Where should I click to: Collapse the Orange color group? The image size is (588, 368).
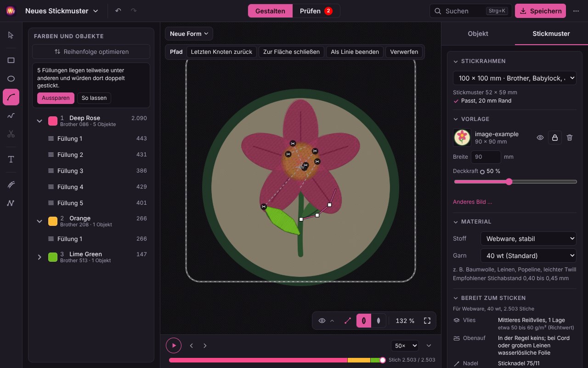pyautogui.click(x=40, y=221)
